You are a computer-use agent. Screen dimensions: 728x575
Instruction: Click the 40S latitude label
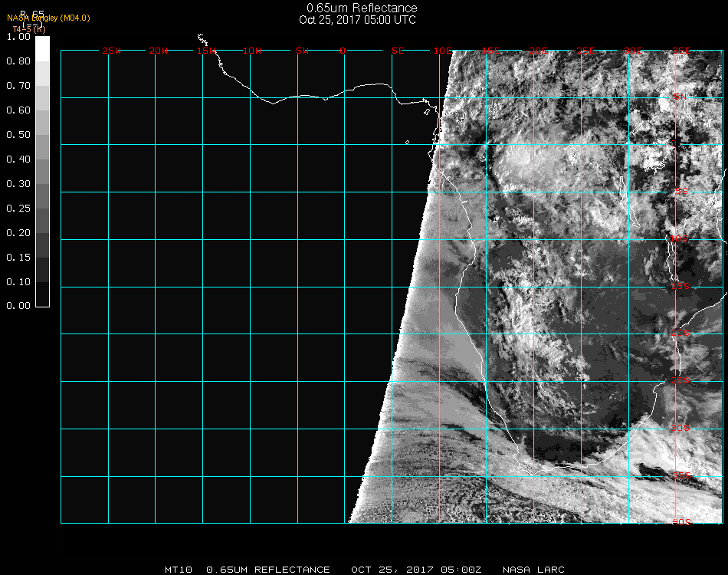pyautogui.click(x=680, y=522)
